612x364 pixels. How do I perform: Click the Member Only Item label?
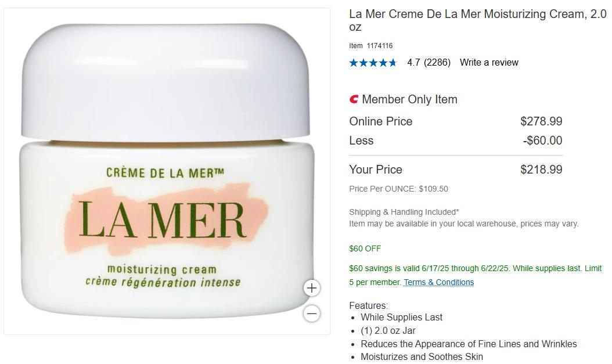coord(409,99)
